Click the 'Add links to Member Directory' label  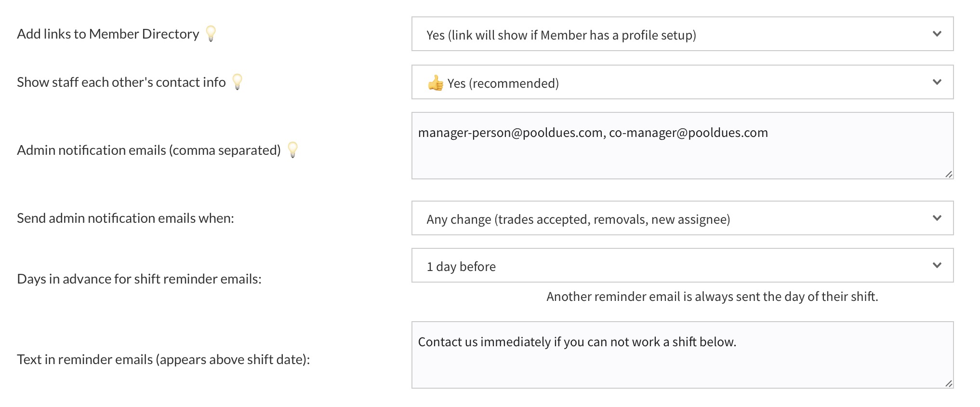click(x=108, y=34)
